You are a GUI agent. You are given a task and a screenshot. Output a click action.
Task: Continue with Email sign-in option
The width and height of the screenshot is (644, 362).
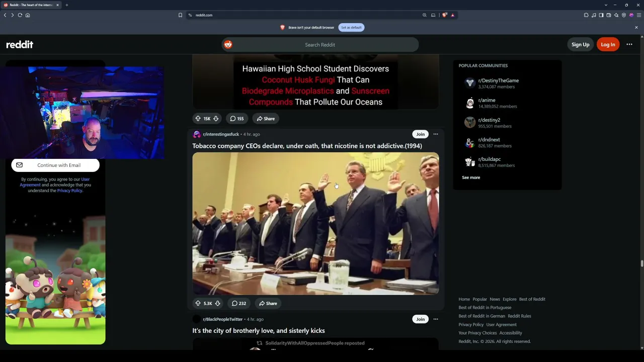point(55,165)
